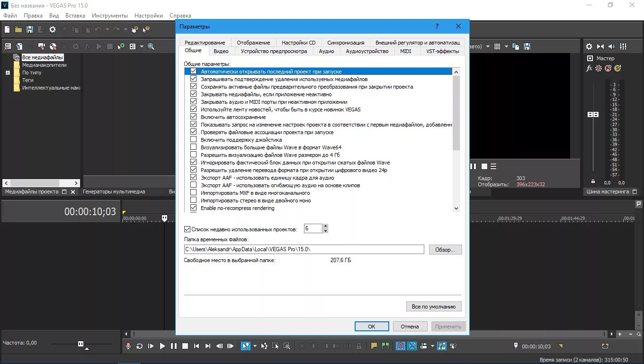Click the 'Обзор...' browse button

(445, 249)
